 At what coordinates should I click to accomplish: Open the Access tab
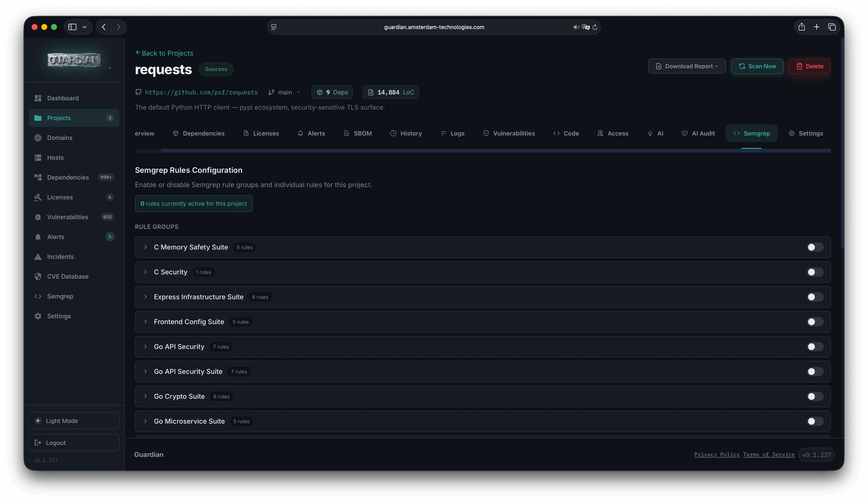click(x=613, y=133)
